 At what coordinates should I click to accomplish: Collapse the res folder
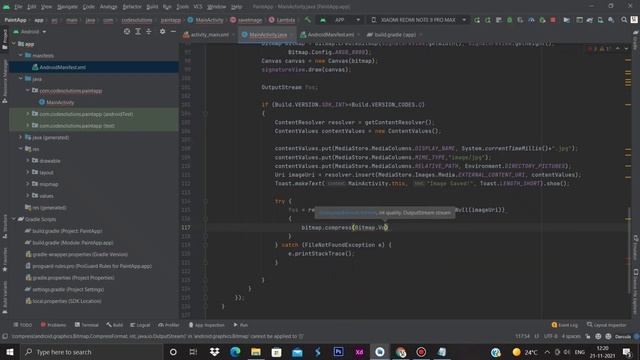21,149
